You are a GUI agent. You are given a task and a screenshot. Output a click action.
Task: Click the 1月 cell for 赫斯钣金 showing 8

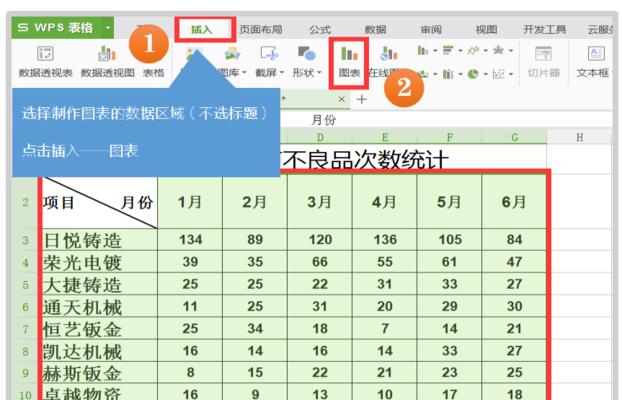190,373
